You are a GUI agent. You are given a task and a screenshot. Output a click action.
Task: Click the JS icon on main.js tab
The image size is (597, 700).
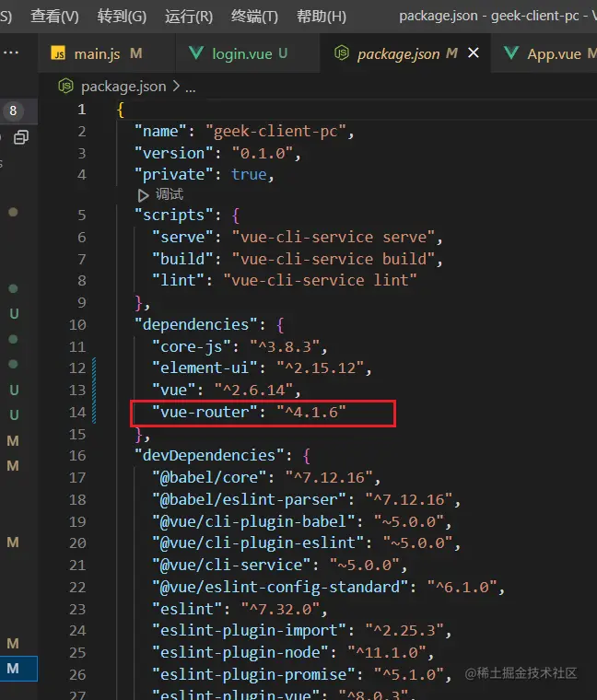(58, 53)
